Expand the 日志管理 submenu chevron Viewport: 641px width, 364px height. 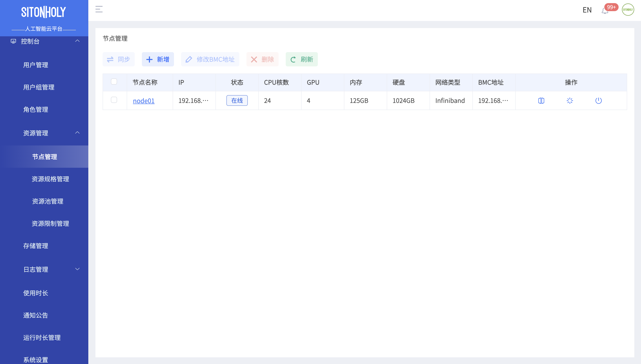tap(77, 269)
